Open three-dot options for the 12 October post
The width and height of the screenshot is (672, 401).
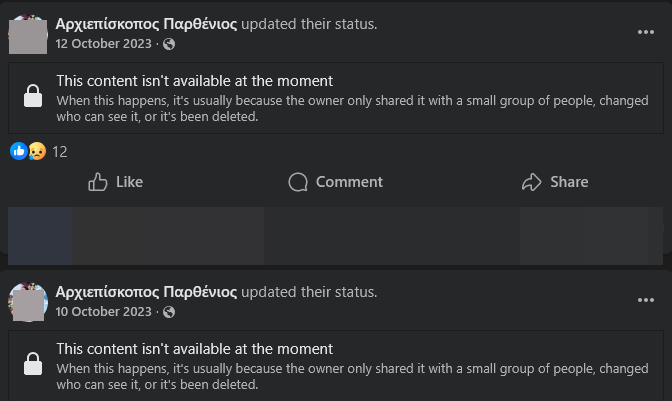click(x=646, y=32)
